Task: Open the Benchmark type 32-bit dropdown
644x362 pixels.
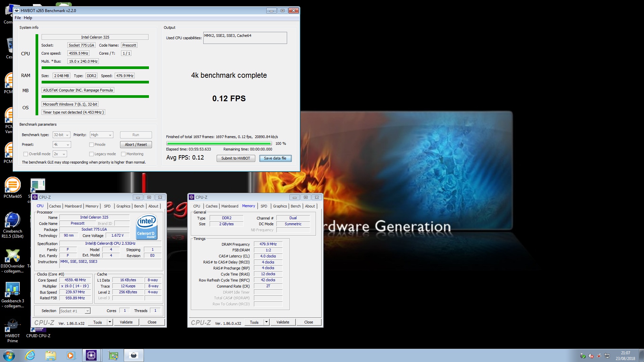Action: 61,135
